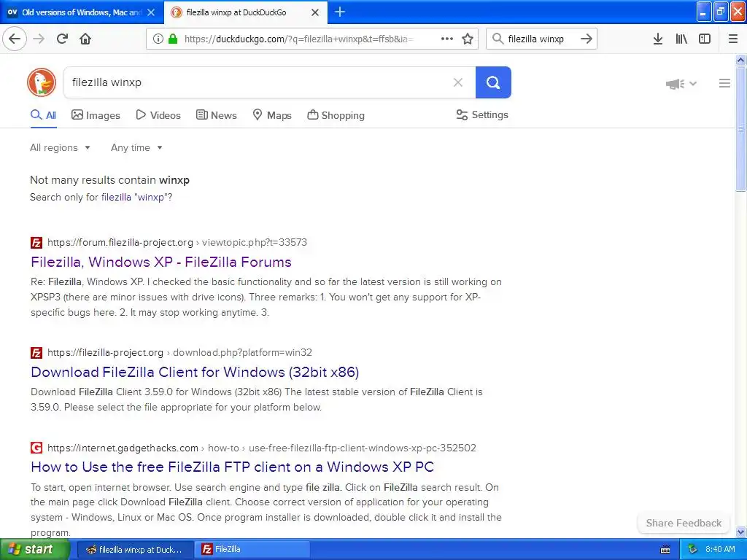Switch to Shopping results
The width and height of the screenshot is (747, 560).
coord(336,115)
